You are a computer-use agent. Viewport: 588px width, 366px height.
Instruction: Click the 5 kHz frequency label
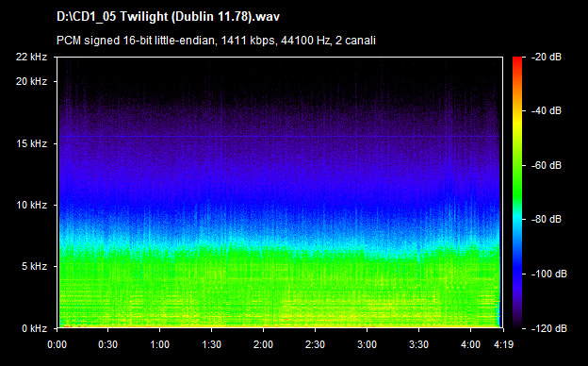click(x=34, y=267)
